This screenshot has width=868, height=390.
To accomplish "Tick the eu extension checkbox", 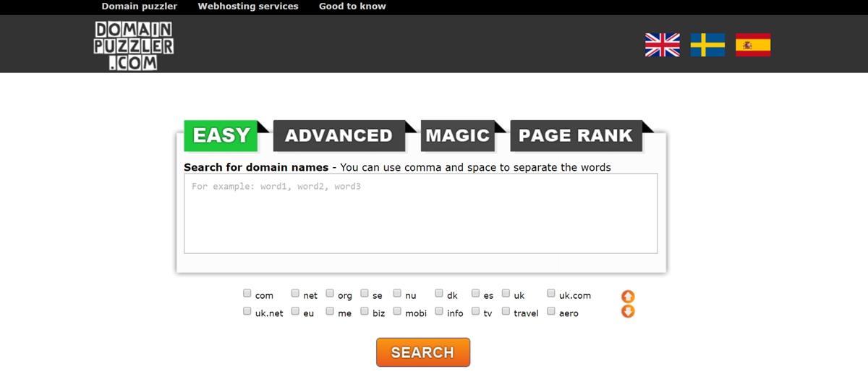I will click(x=295, y=312).
